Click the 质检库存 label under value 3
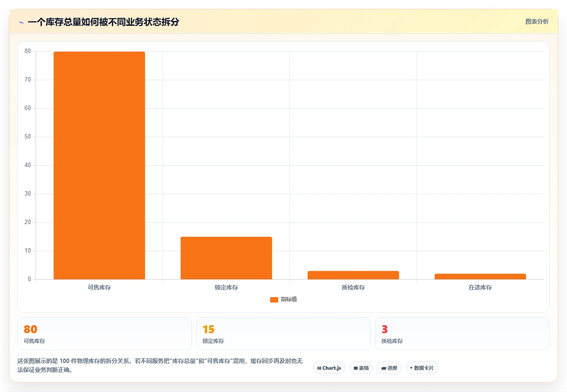This screenshot has width=567, height=392. pyautogui.click(x=392, y=341)
